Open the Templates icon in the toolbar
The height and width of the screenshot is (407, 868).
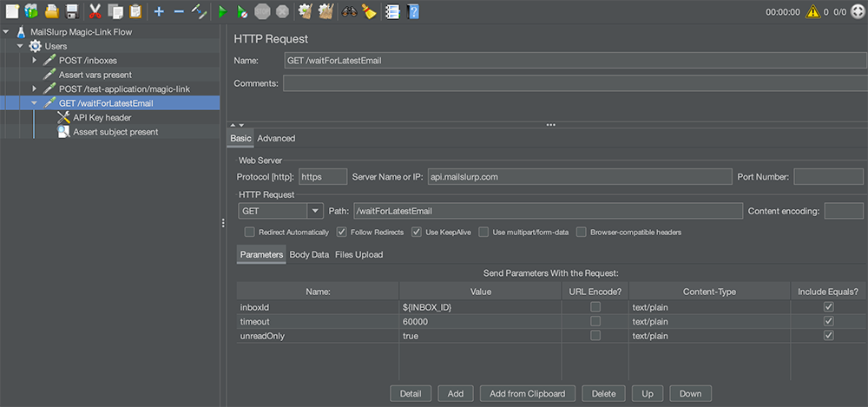[31, 11]
